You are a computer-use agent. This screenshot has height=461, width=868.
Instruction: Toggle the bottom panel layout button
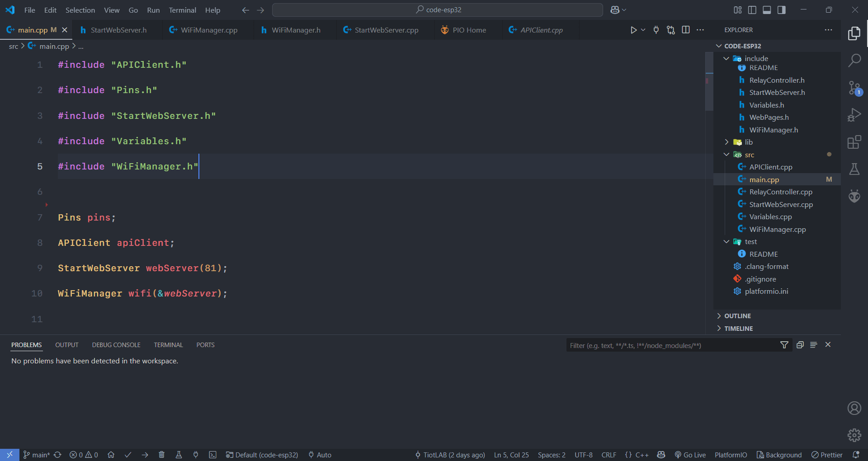tap(767, 10)
